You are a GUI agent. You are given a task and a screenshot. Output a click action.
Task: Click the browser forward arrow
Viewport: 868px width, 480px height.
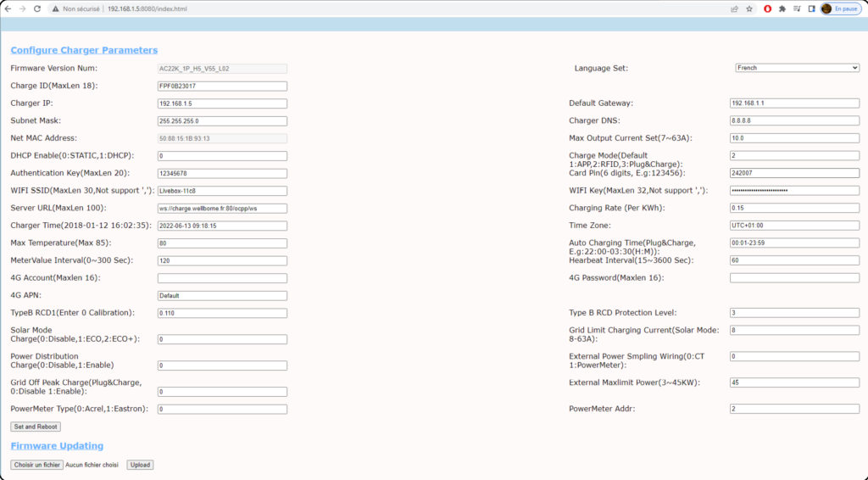pyautogui.click(x=23, y=8)
